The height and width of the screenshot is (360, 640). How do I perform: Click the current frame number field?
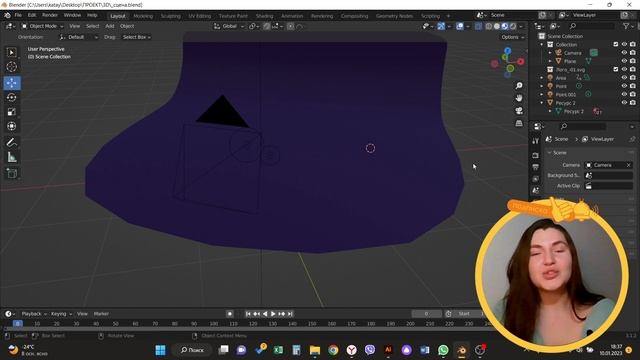coord(427,314)
